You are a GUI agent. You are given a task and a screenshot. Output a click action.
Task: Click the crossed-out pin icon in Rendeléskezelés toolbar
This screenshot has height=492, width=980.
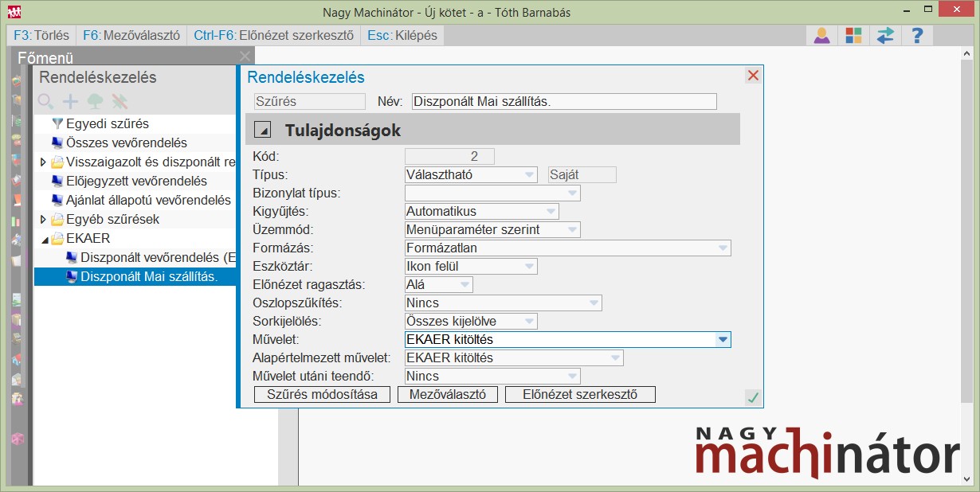coord(120,102)
